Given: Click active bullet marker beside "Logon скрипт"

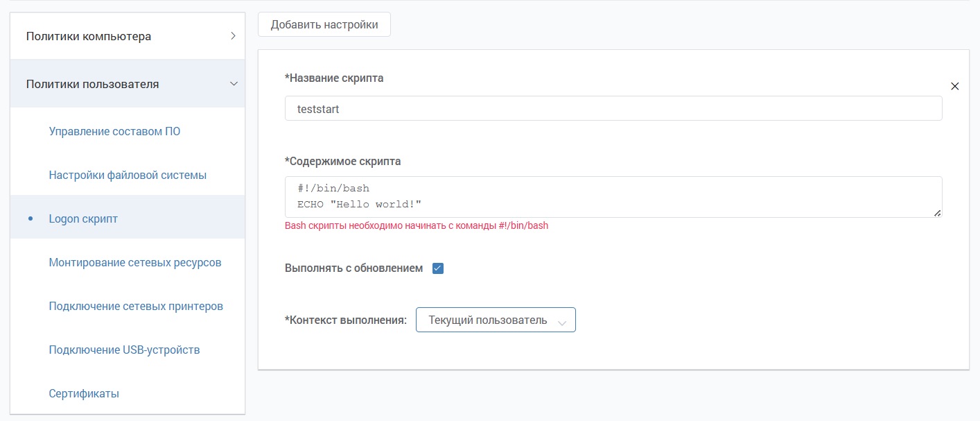Looking at the screenshot, I should 30,218.
